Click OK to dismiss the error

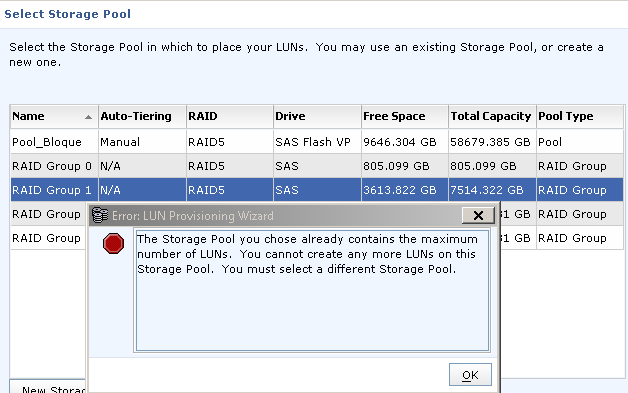point(470,375)
